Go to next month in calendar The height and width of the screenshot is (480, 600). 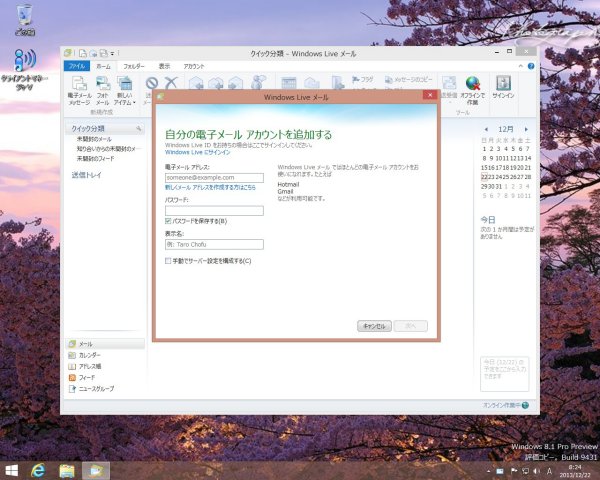(x=526, y=129)
